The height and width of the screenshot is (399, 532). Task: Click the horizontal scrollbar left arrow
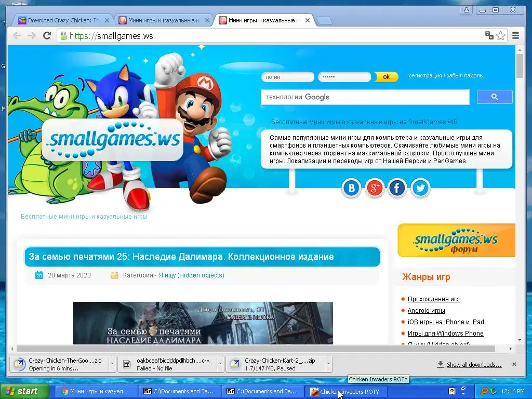click(x=12, y=349)
